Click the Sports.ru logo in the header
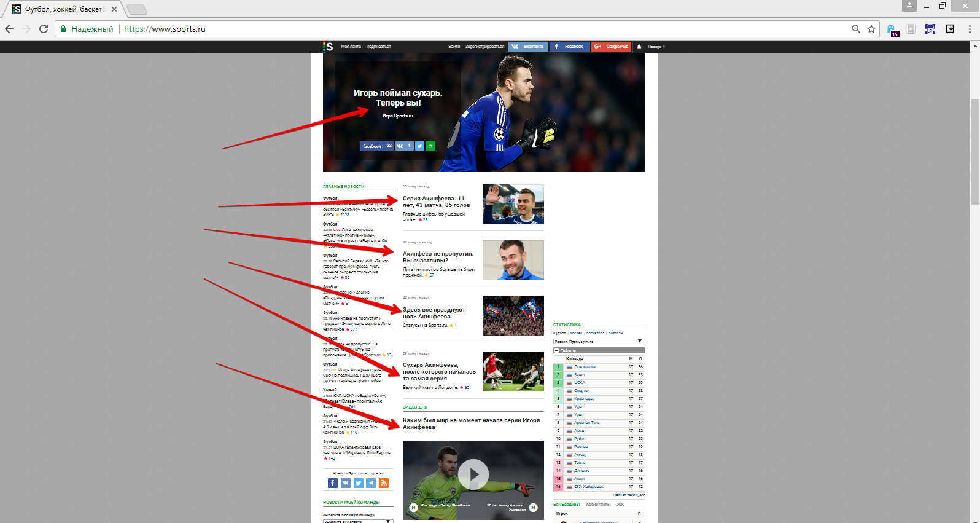This screenshot has width=980, height=523. [328, 46]
